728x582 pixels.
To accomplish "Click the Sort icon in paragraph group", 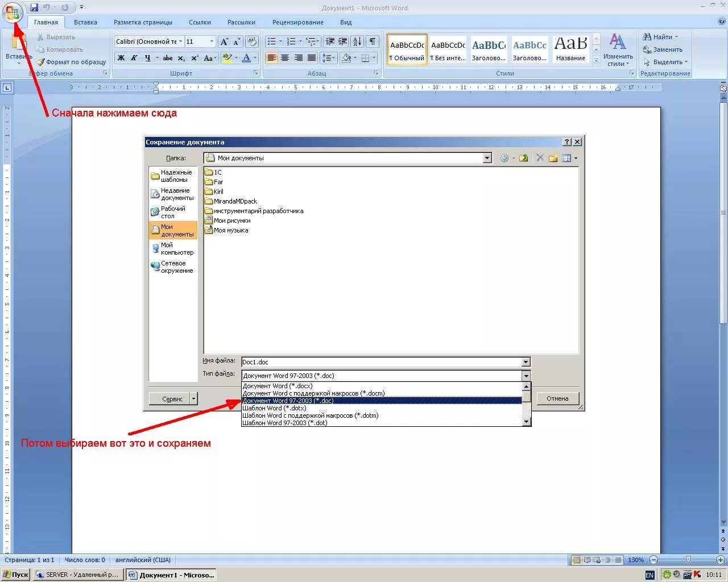I will coord(357,41).
